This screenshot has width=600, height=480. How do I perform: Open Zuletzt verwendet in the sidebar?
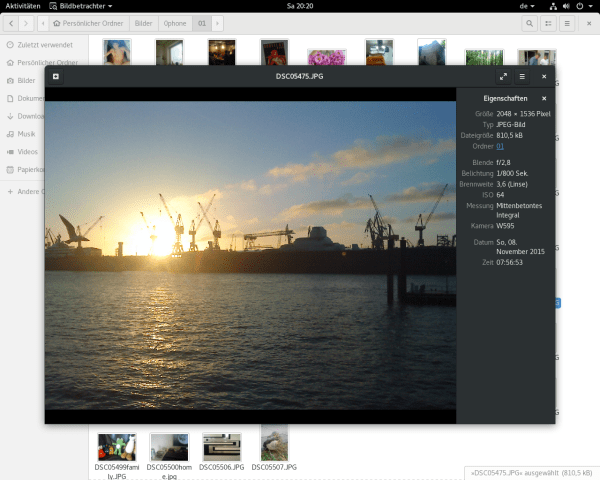click(44, 45)
